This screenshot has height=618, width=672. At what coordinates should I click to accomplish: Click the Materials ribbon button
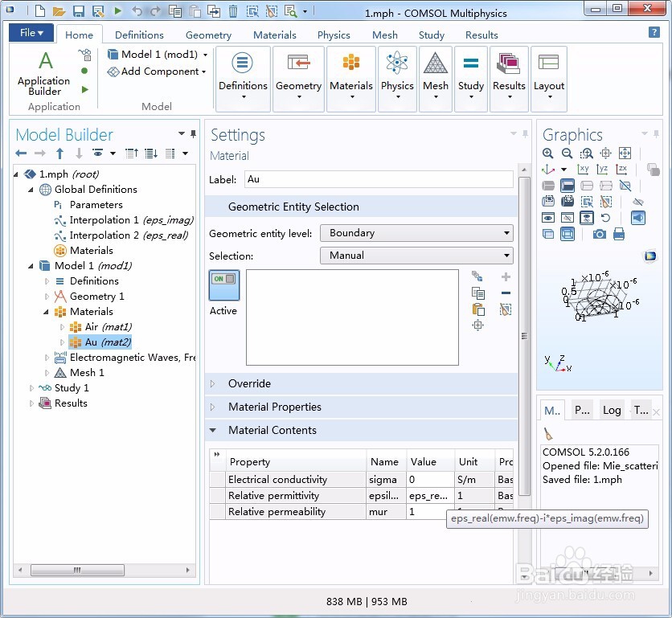tap(351, 79)
